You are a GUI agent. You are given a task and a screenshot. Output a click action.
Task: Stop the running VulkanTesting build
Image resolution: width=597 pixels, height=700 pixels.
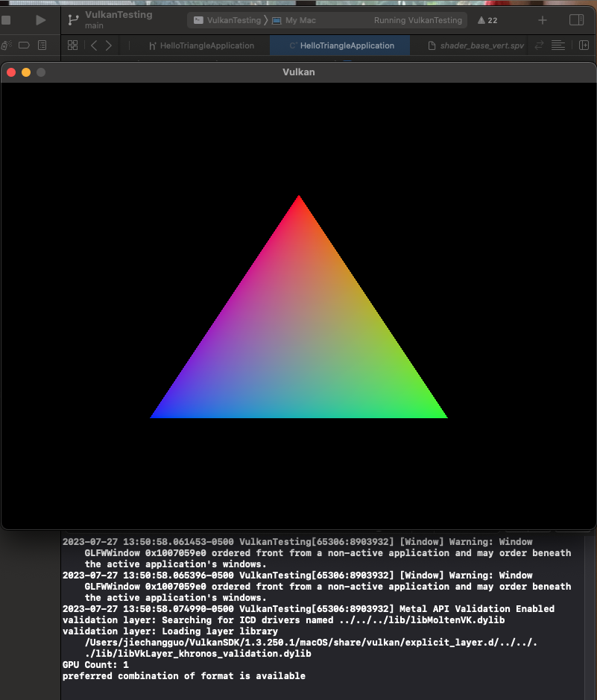[6, 20]
